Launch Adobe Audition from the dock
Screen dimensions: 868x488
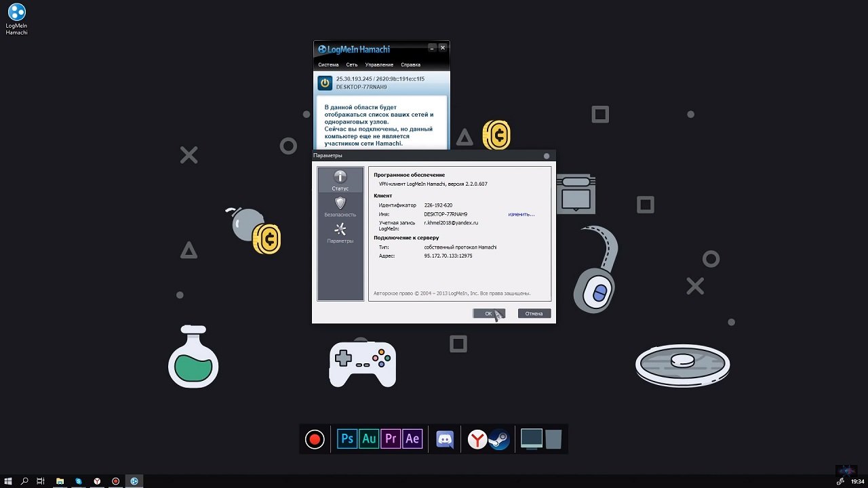[369, 439]
